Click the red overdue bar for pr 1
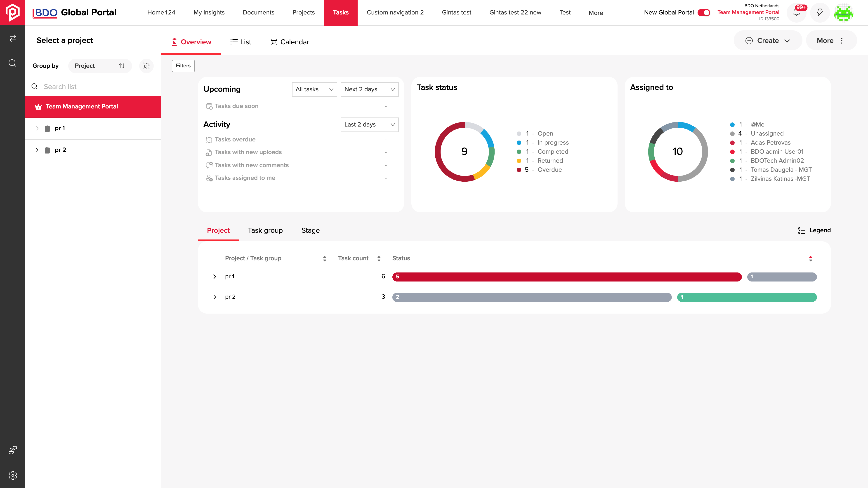868x488 pixels. coord(567,277)
